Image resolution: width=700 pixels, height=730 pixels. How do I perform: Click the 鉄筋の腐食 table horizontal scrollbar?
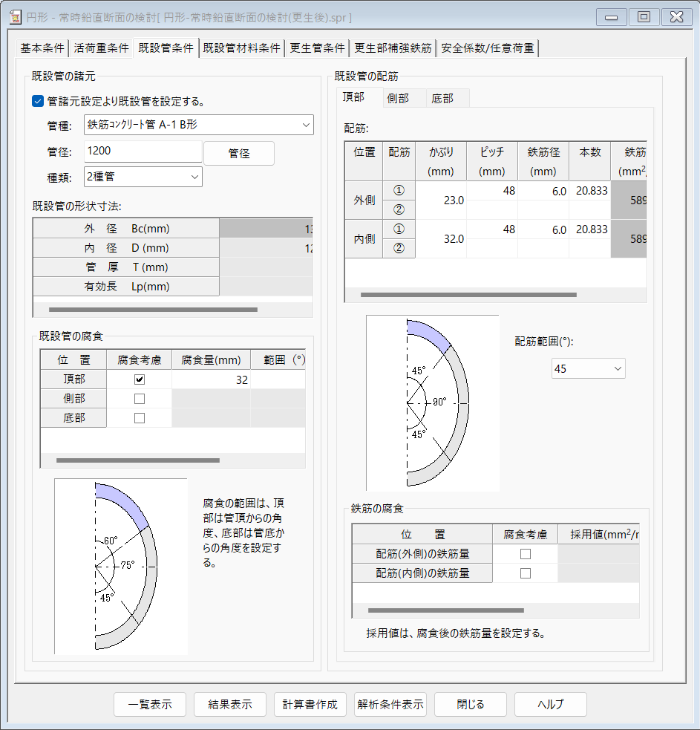point(446,610)
